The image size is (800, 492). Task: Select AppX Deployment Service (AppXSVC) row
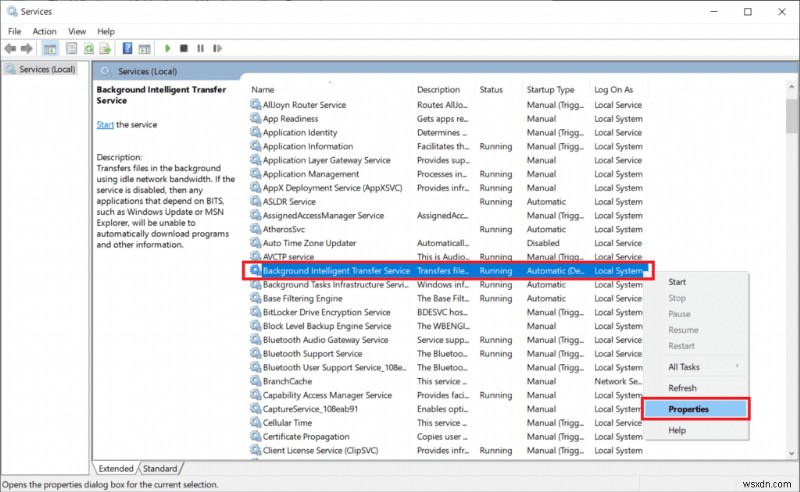[x=447, y=188]
